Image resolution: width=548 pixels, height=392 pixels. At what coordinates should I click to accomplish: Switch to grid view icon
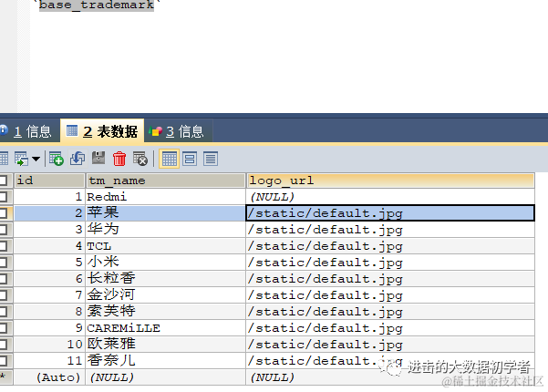[170, 159]
